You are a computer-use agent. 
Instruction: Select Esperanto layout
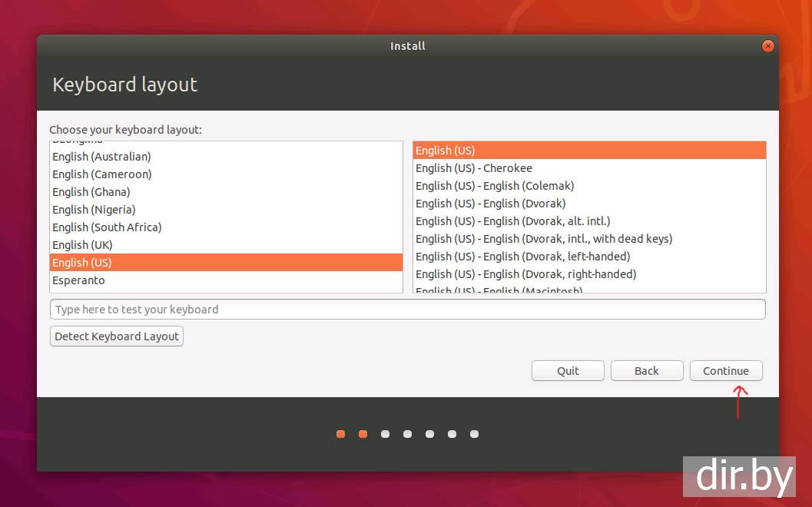coord(227,280)
